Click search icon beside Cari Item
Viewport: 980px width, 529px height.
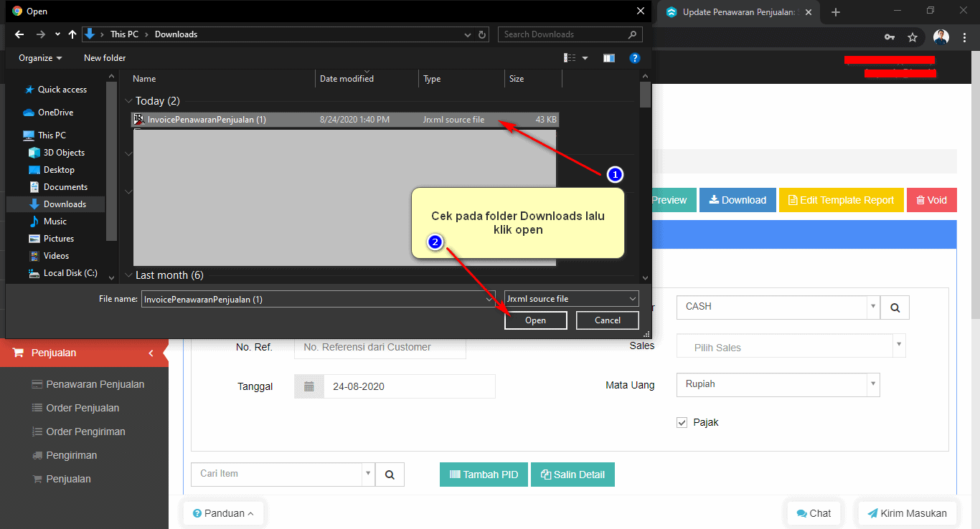(390, 475)
